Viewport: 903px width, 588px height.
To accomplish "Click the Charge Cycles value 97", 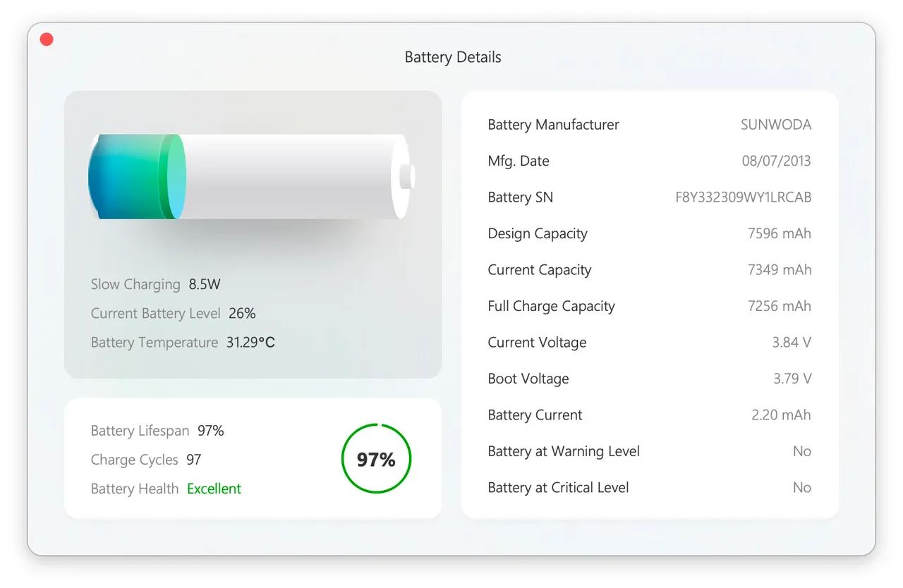I will coord(194,460).
